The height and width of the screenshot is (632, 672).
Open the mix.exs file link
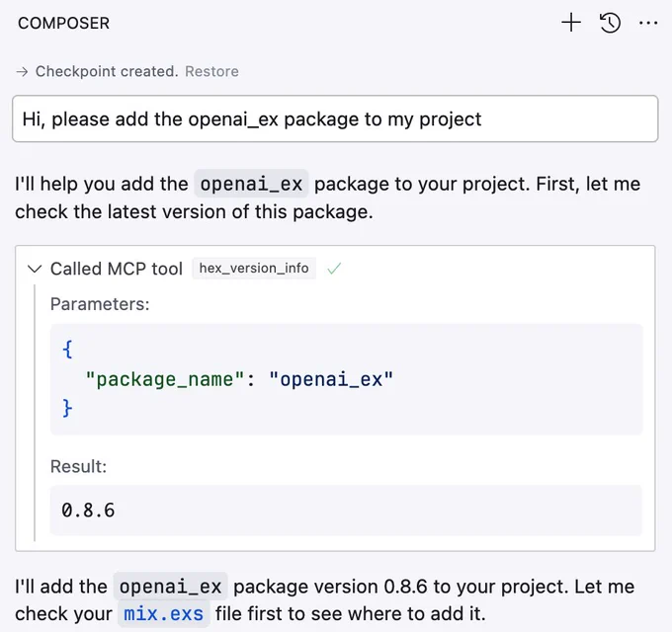pos(163,614)
